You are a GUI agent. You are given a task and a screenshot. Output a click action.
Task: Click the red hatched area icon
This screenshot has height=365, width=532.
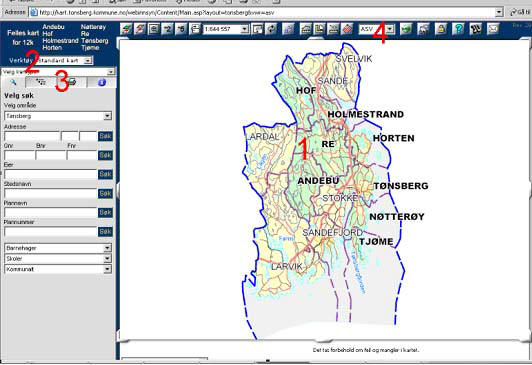click(347, 30)
